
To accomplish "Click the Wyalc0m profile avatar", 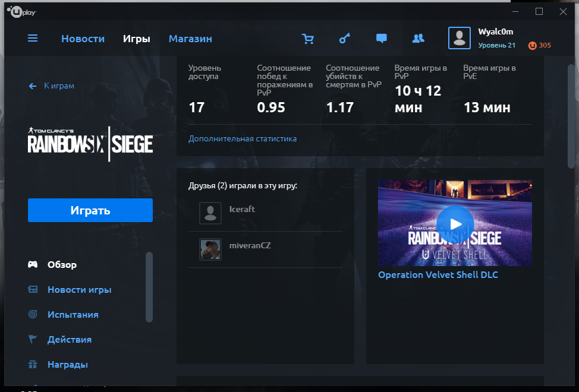I will (460, 38).
